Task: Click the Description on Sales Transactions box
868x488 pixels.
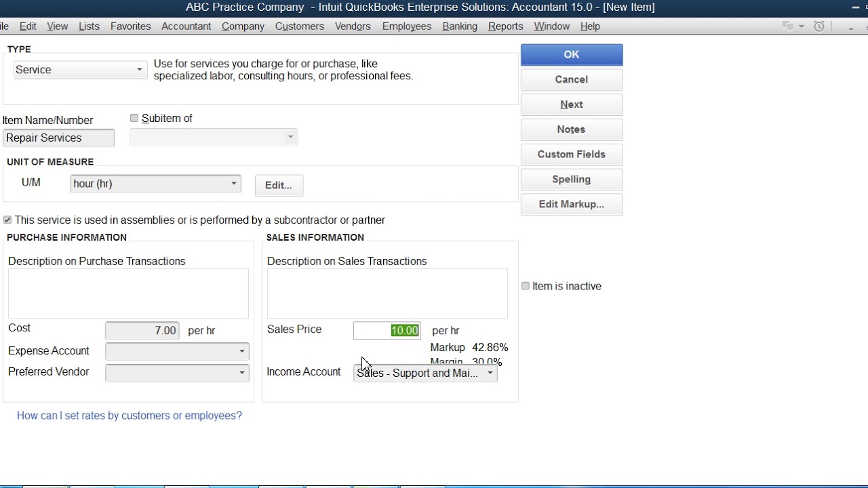Action: [x=387, y=293]
